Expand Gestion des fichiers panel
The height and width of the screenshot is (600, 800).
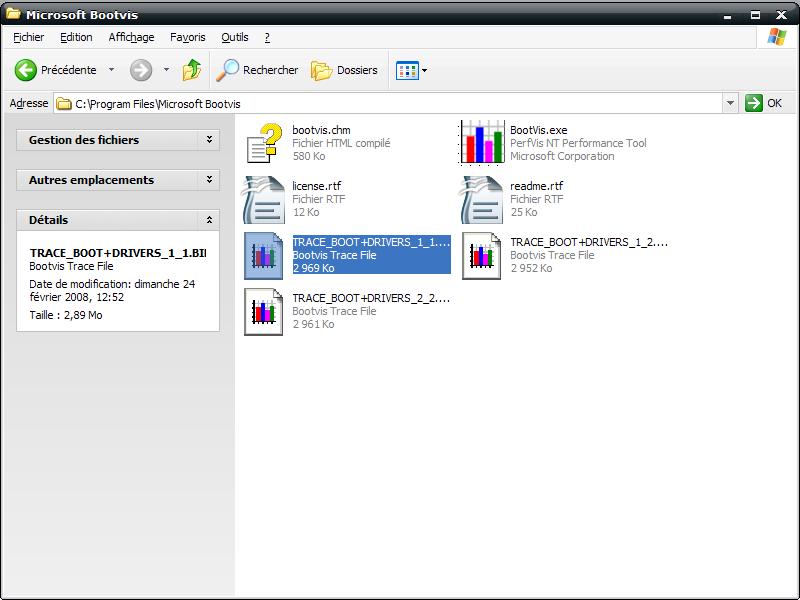pos(209,139)
